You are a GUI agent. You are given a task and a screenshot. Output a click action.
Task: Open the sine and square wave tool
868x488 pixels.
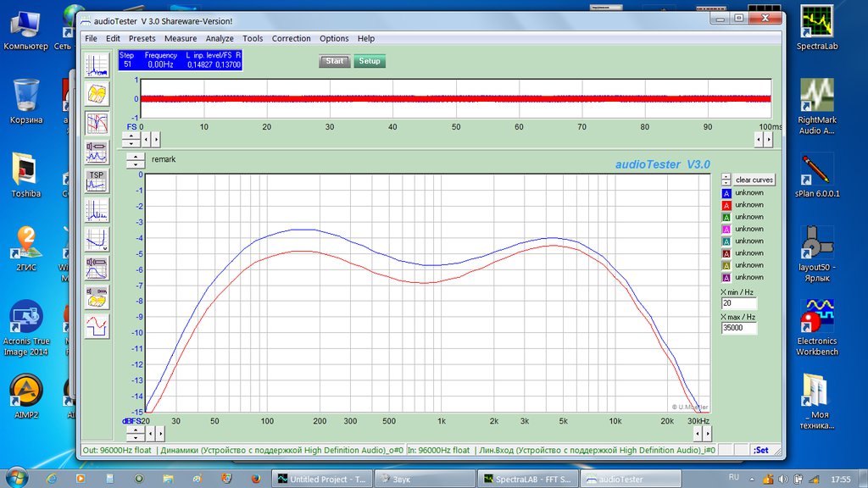(97, 326)
